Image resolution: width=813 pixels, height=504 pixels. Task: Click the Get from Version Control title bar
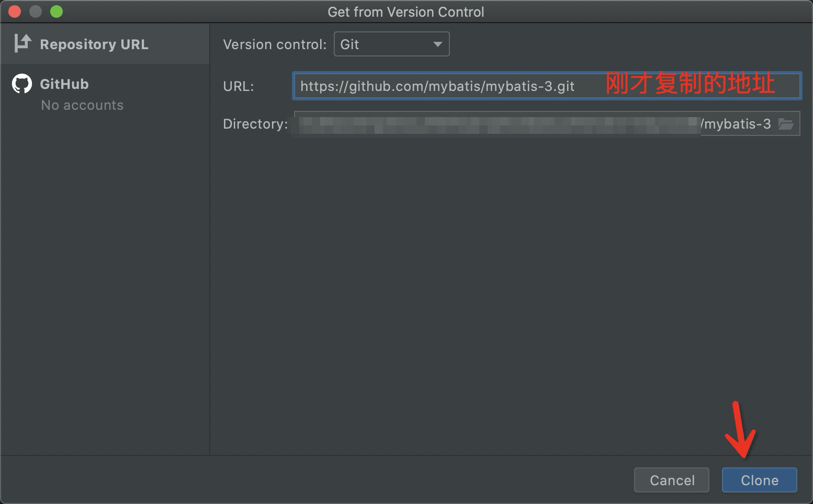406,12
